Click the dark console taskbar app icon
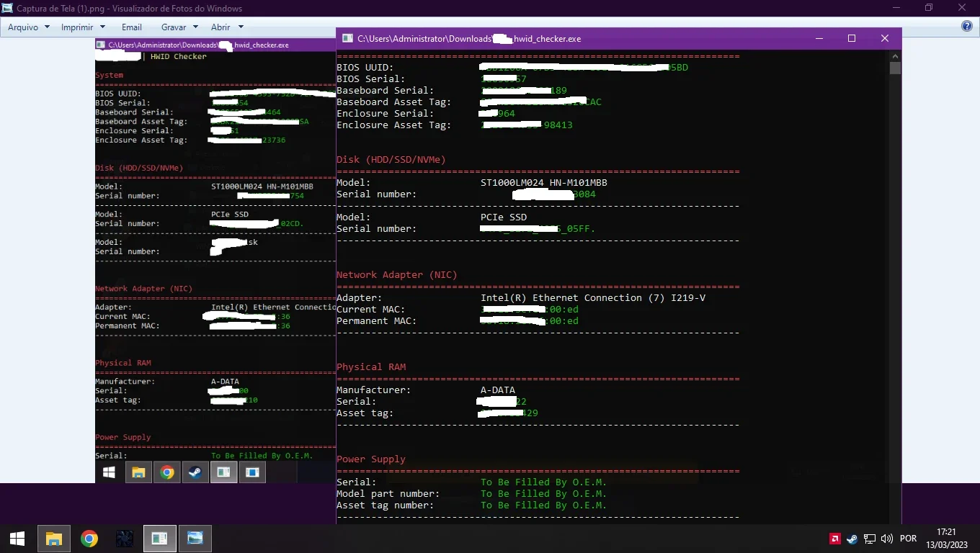Screen dimensions: 980x553 pyautogui.click(x=125, y=538)
